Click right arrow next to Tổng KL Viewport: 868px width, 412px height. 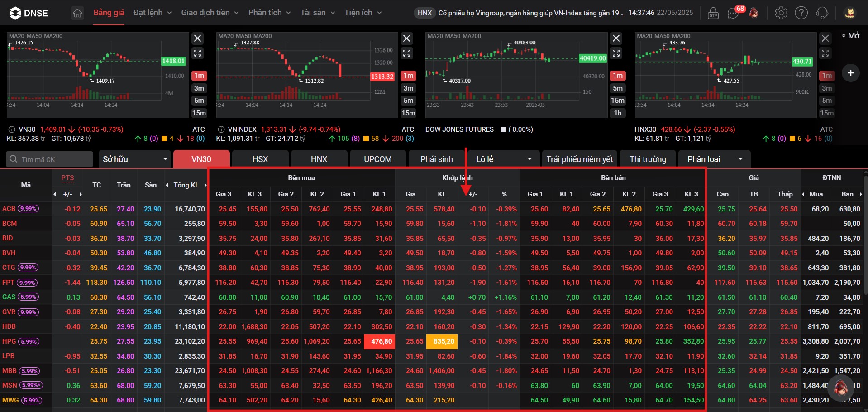tap(205, 185)
